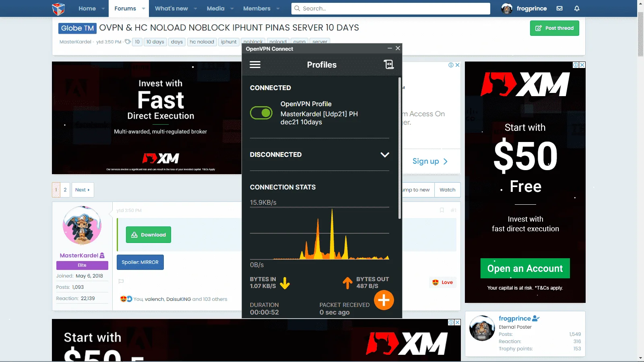Open MasterKardel author link under thread title

click(x=75, y=42)
